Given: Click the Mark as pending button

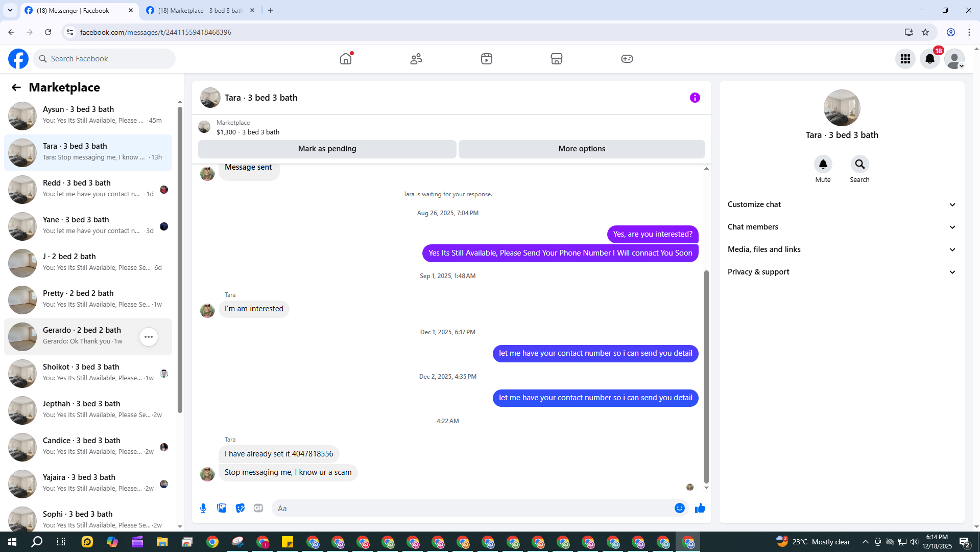Looking at the screenshot, I should [x=327, y=149].
